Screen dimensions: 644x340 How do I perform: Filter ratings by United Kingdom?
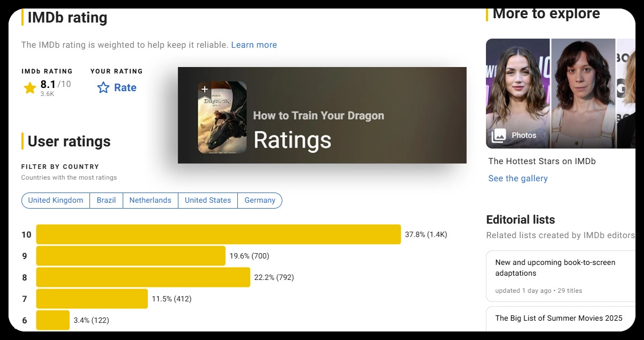click(x=56, y=201)
